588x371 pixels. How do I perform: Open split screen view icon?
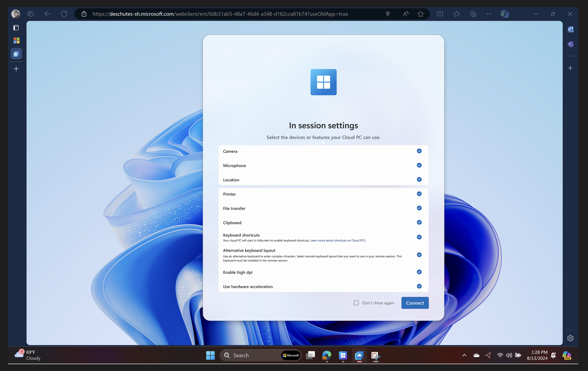(440, 14)
